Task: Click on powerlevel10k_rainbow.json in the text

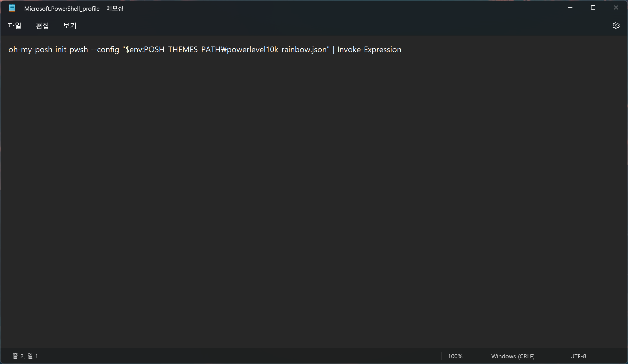Action: pos(276,50)
